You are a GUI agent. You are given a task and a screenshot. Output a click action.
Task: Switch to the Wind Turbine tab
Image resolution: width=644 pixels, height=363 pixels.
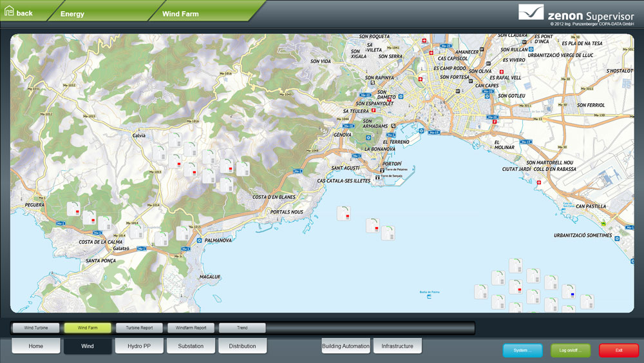36,328
